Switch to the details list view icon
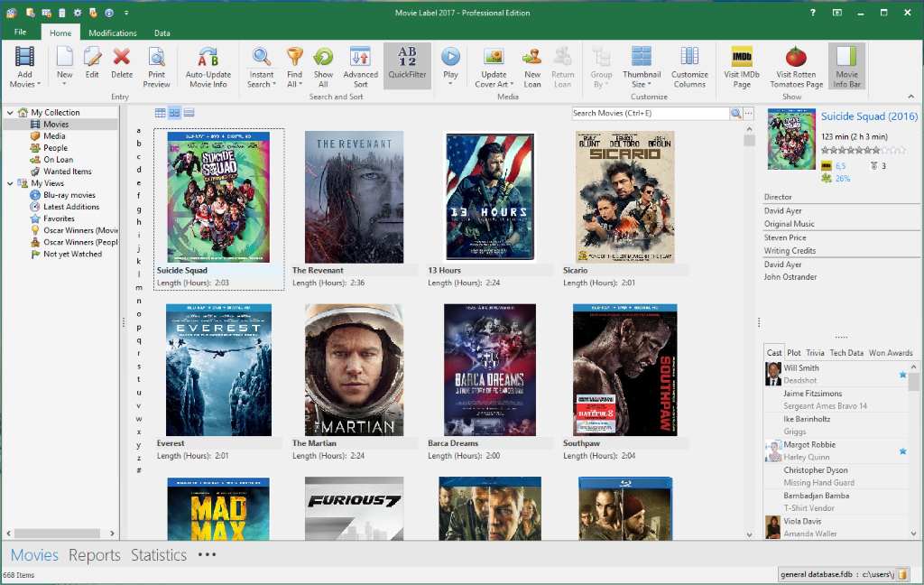Image resolution: width=924 pixels, height=585 pixels. pos(161,113)
